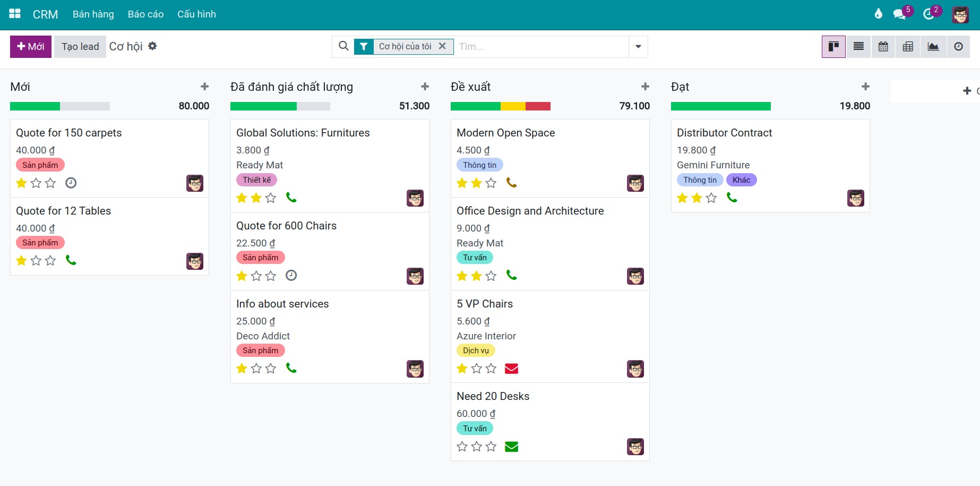Switch to graph view
This screenshot has width=980, height=486.
click(x=933, y=47)
